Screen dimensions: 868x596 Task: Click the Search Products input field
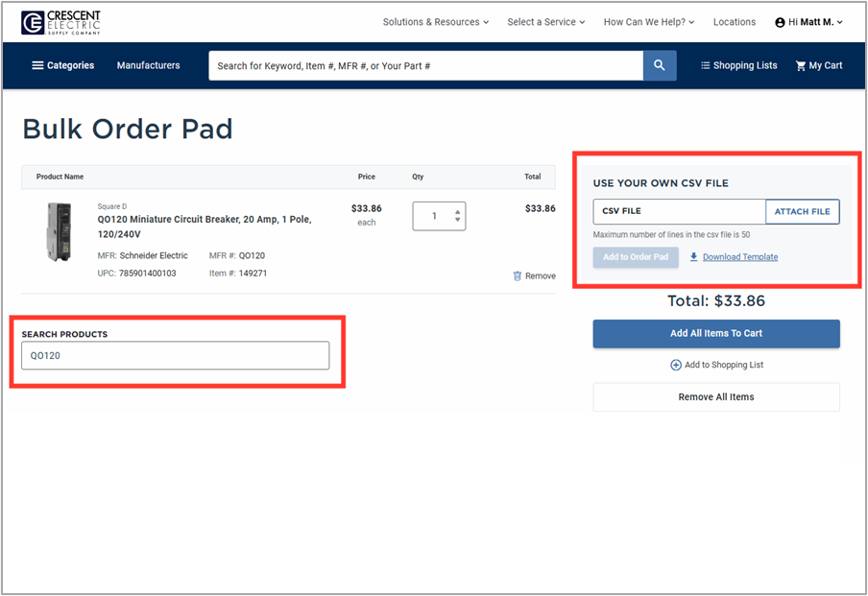click(x=176, y=355)
